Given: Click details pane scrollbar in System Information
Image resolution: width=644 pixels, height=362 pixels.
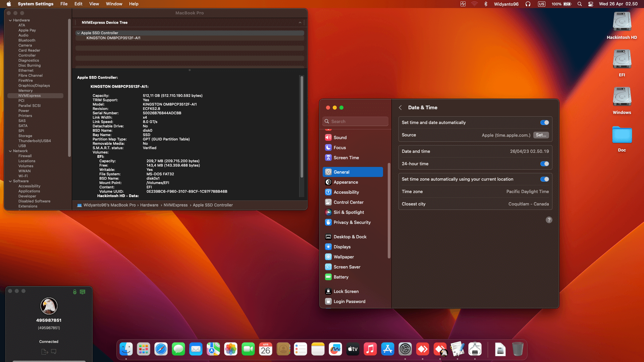Looking at the screenshot, I should 302,127.
